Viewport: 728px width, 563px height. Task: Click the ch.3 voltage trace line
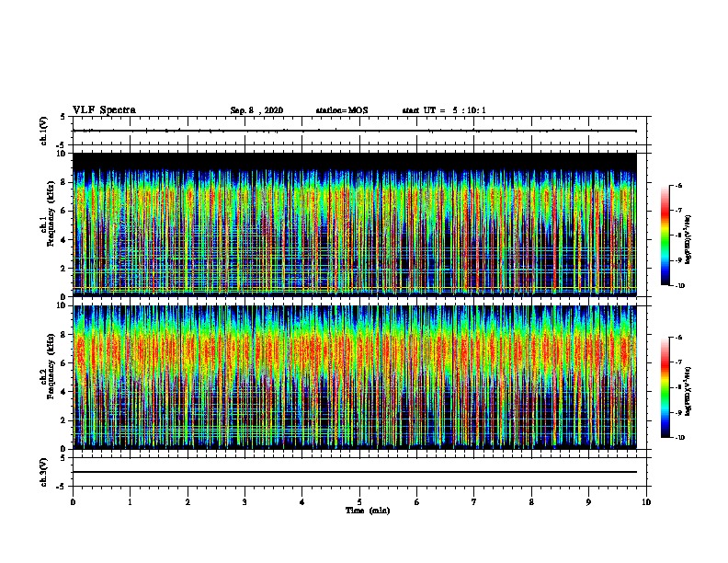[x=355, y=472]
